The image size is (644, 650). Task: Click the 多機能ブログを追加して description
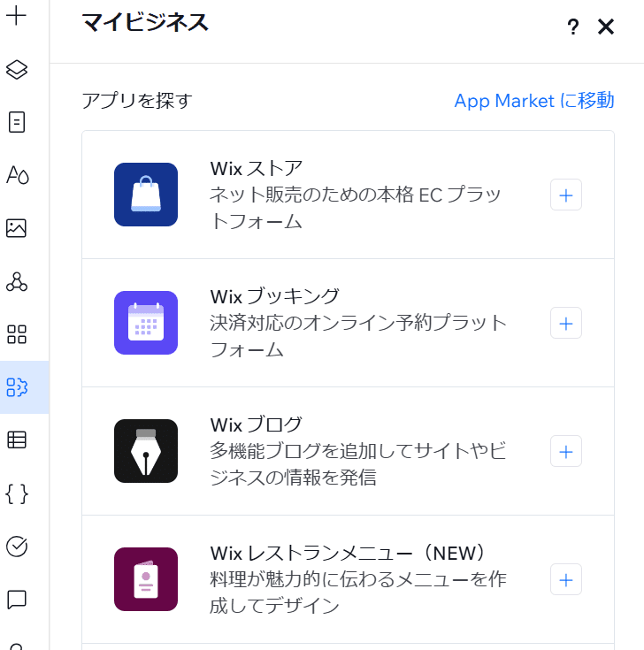[x=358, y=464]
